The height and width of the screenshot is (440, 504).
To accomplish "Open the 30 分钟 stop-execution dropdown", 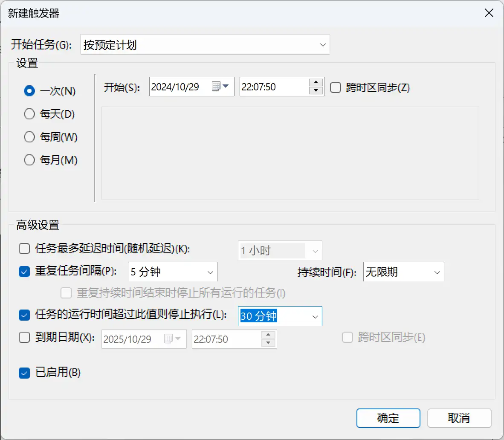I will (315, 316).
